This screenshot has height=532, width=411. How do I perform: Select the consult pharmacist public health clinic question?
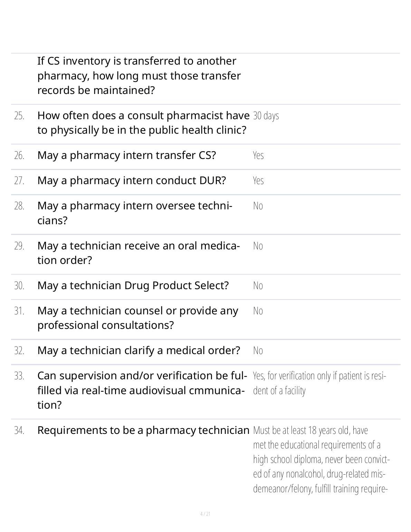(143, 123)
